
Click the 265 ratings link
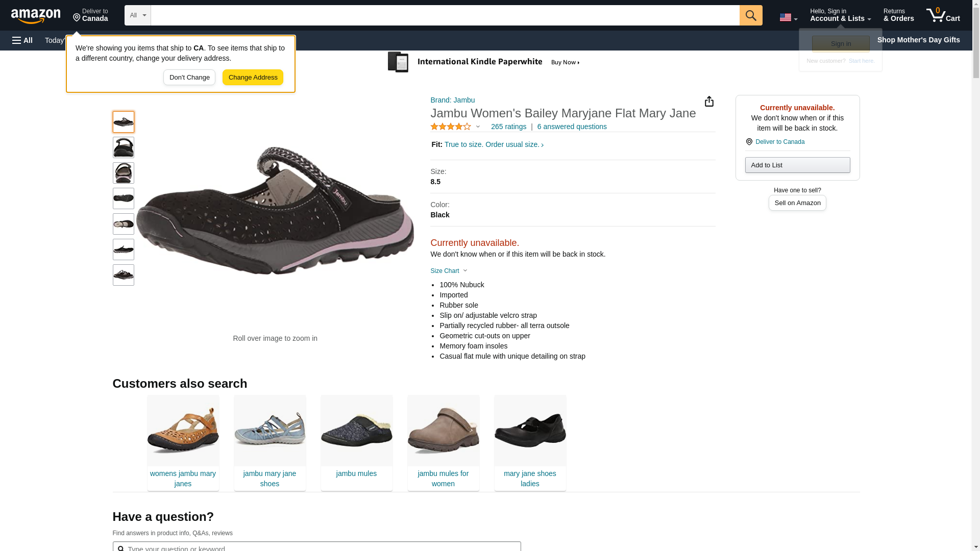[x=508, y=127]
